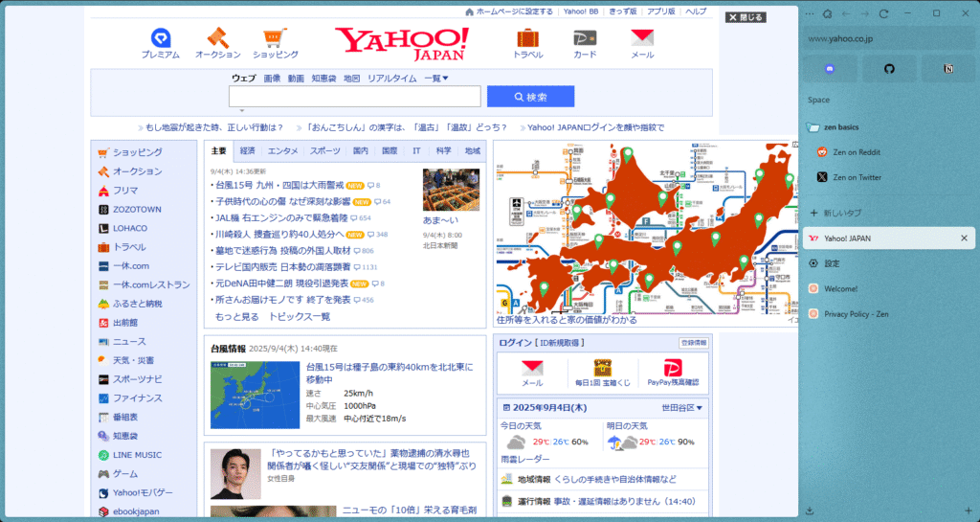980x522 pixels.
Task: Click the Yahoo search input field
Action: click(354, 97)
